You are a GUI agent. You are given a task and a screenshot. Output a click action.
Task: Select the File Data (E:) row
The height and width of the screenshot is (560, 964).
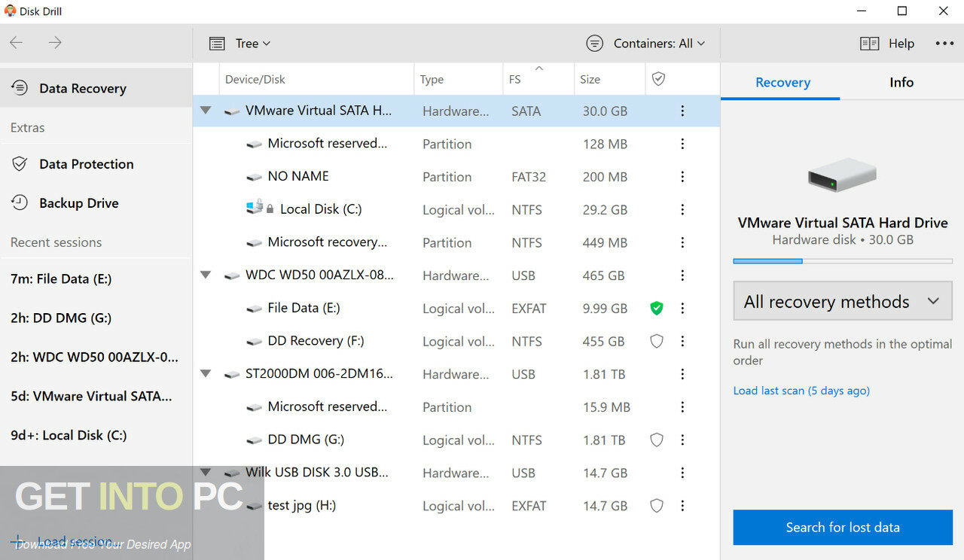pyautogui.click(x=456, y=309)
